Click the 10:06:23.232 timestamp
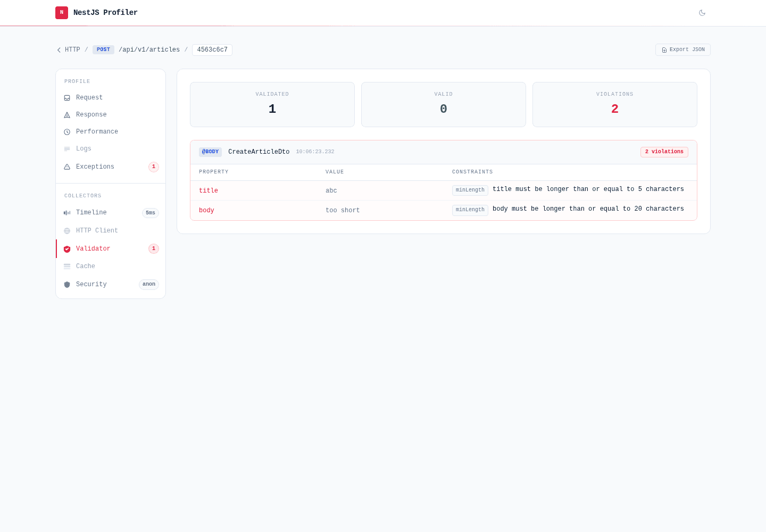Image resolution: width=766 pixels, height=532 pixels. [x=315, y=152]
